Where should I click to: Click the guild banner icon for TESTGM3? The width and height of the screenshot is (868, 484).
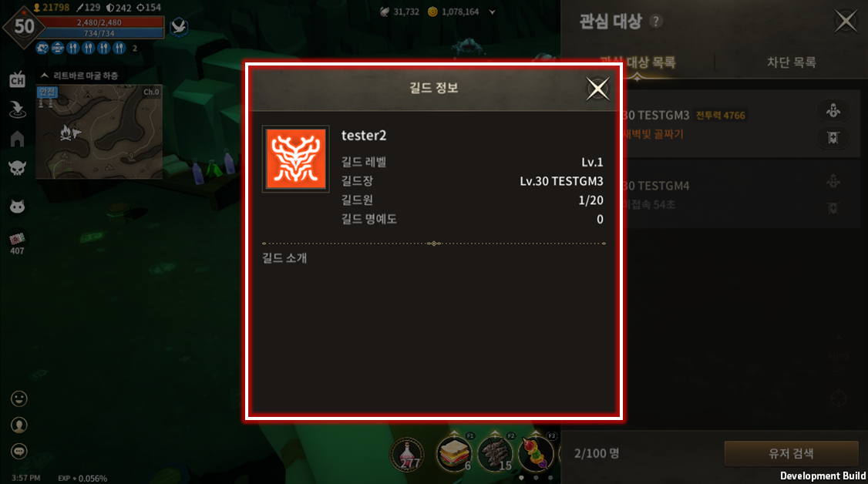[833, 137]
